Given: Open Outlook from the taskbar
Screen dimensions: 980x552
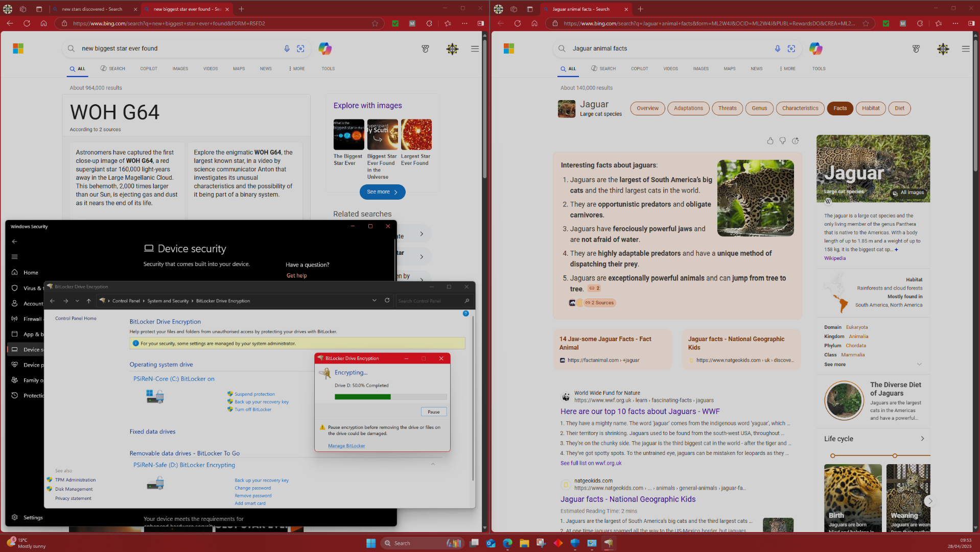Looking at the screenshot, I should 491,543.
